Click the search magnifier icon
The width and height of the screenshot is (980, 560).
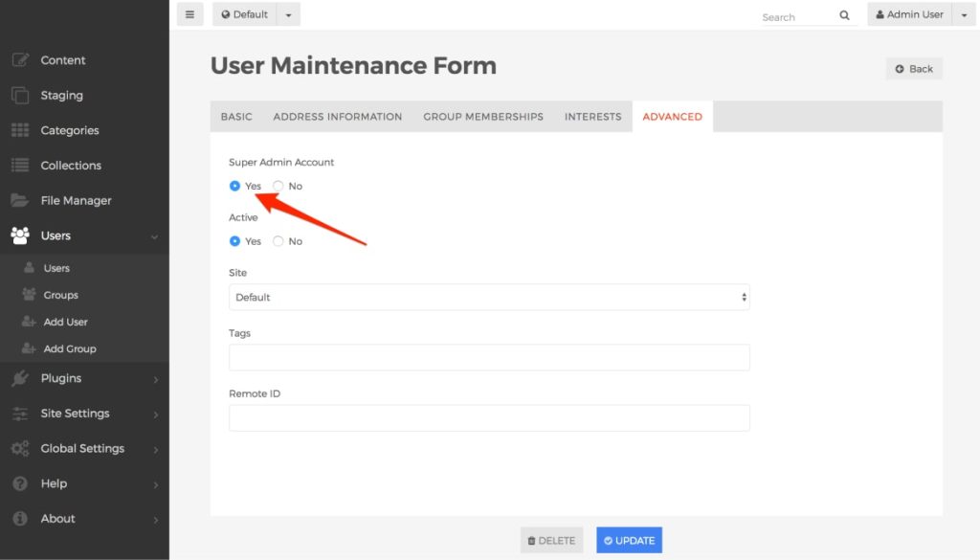(843, 14)
